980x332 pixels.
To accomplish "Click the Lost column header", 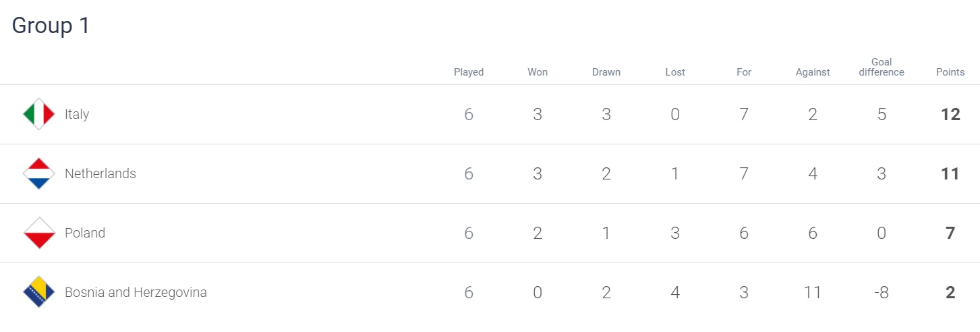I will 675,72.
